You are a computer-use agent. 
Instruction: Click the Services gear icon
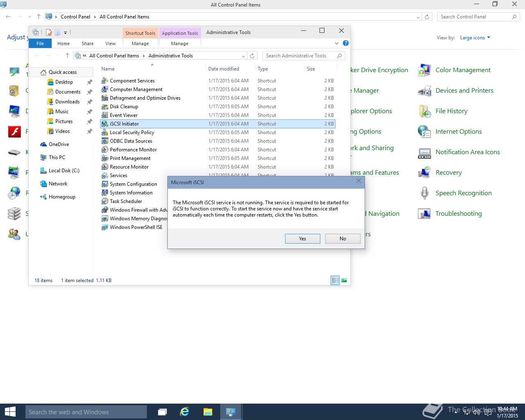point(105,176)
